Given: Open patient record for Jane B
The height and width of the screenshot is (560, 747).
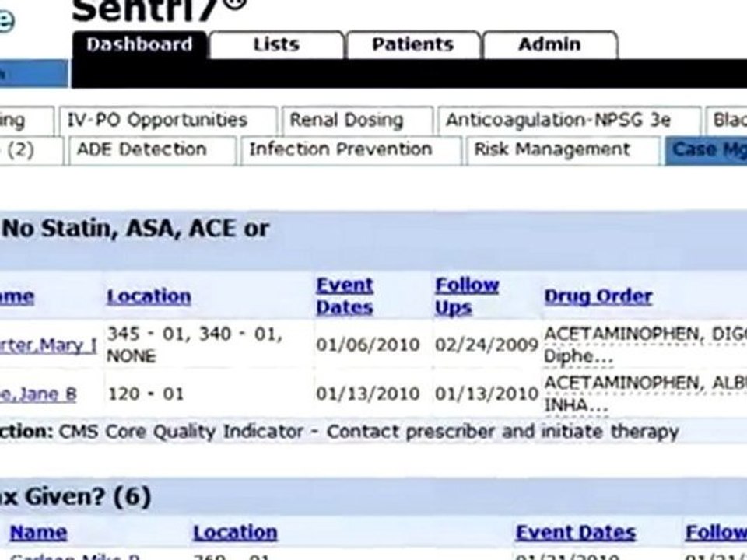Looking at the screenshot, I should 38,394.
